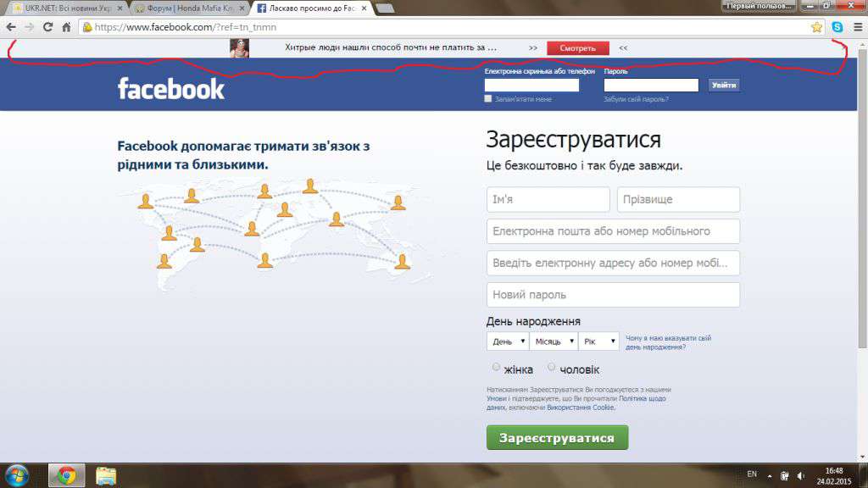Click the Прізвище last name field
The height and width of the screenshot is (488, 868).
678,199
